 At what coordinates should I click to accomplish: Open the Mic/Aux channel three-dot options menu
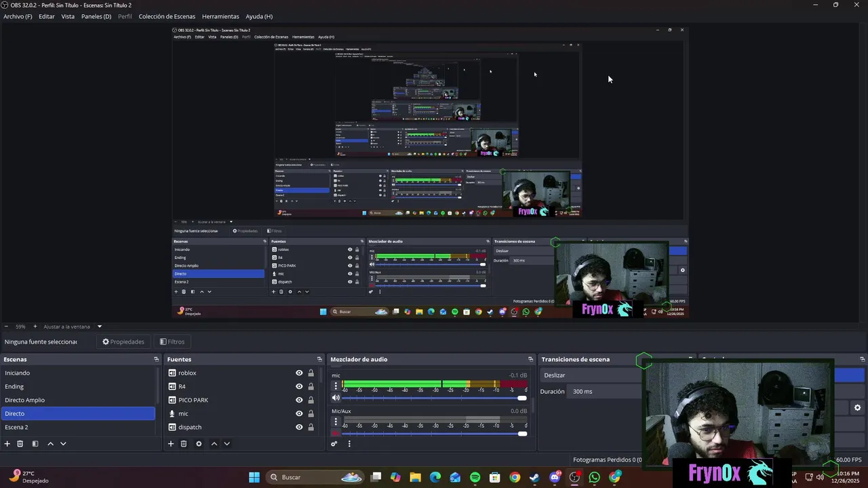tap(336, 421)
